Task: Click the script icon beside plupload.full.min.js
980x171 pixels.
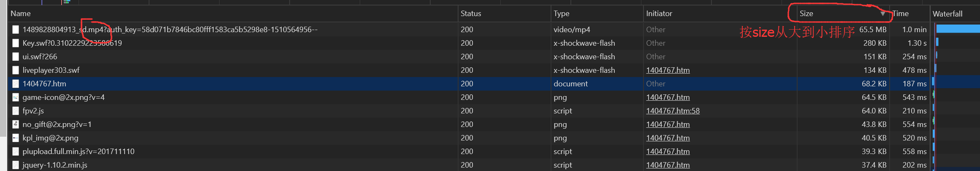Action: [16, 152]
